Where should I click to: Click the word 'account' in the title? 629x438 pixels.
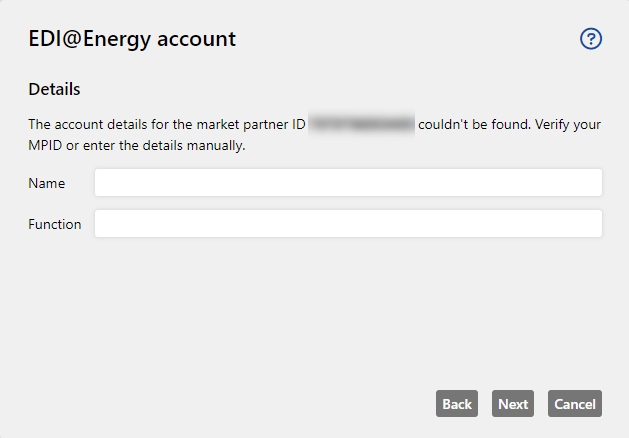pos(197,40)
